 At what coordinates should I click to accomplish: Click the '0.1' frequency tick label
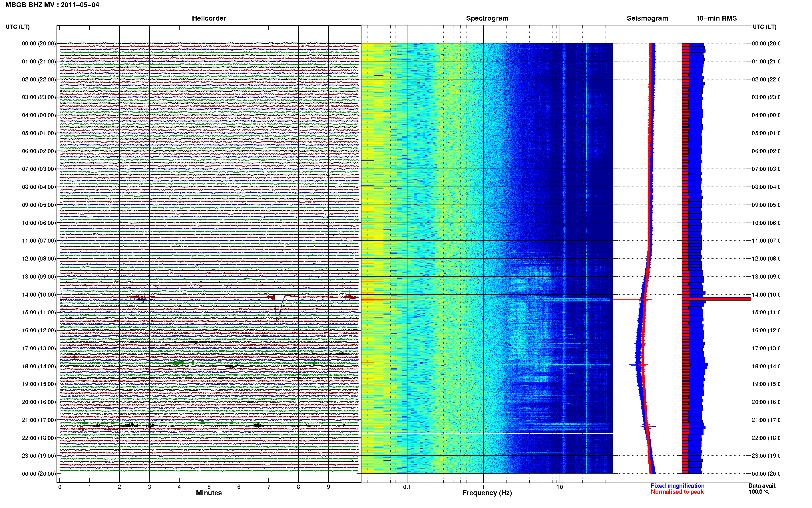point(407,487)
